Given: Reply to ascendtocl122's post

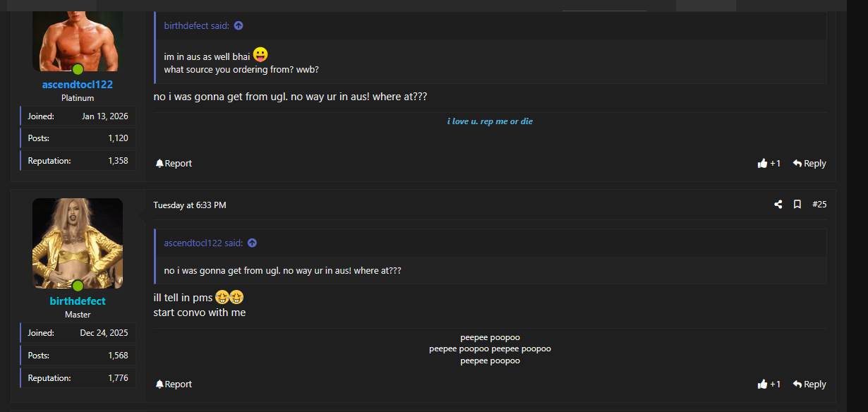Looking at the screenshot, I should coord(809,164).
